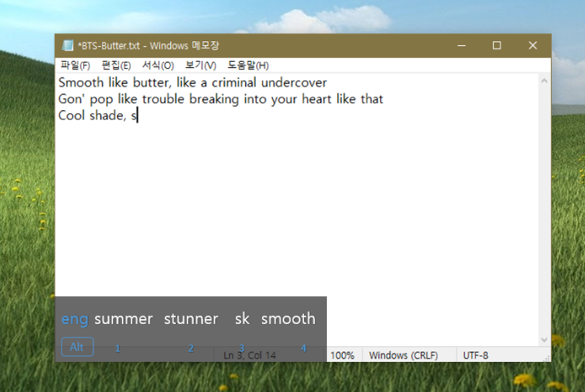Minimize the Notepad window
The width and height of the screenshot is (585, 392).
coord(462,46)
